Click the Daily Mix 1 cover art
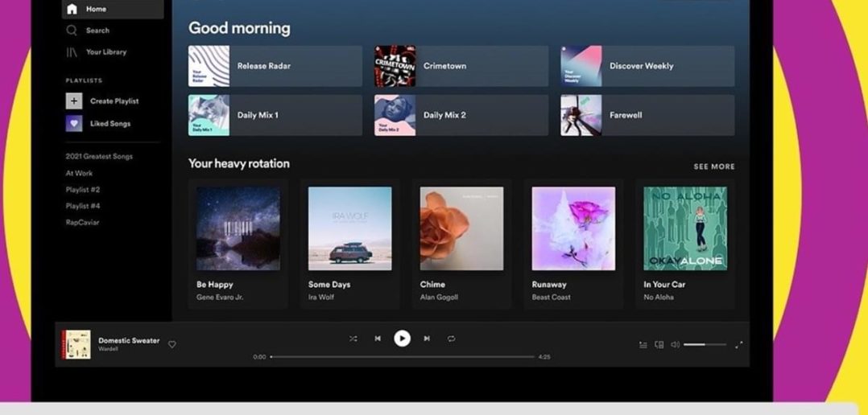Image resolution: width=868 pixels, height=415 pixels. click(x=209, y=116)
